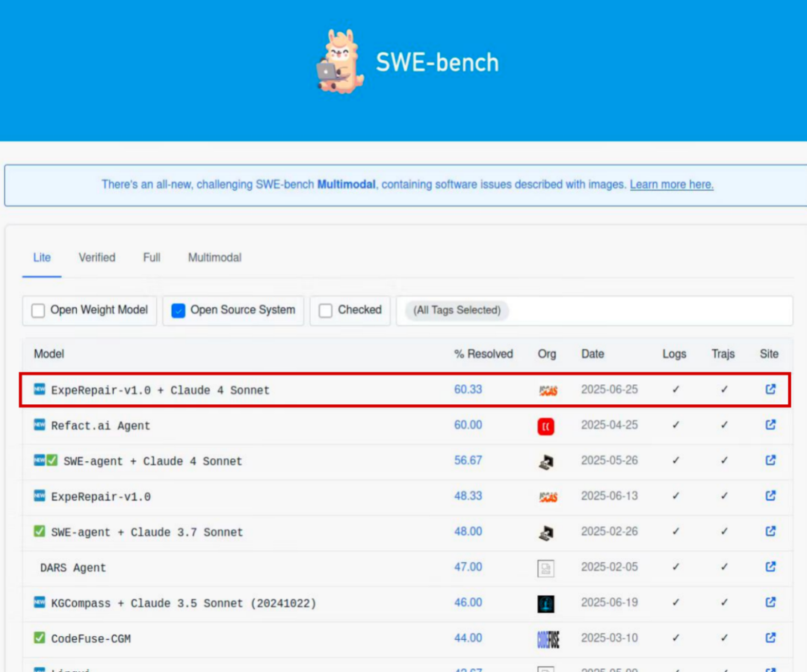Open site link for DARS Agent
The image size is (807, 672).
(770, 567)
